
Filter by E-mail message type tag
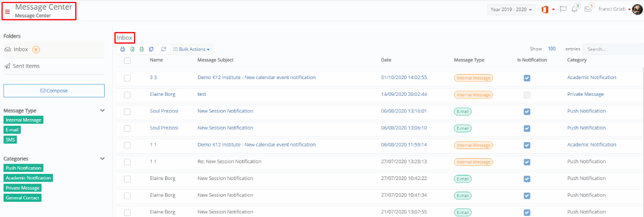coord(12,130)
